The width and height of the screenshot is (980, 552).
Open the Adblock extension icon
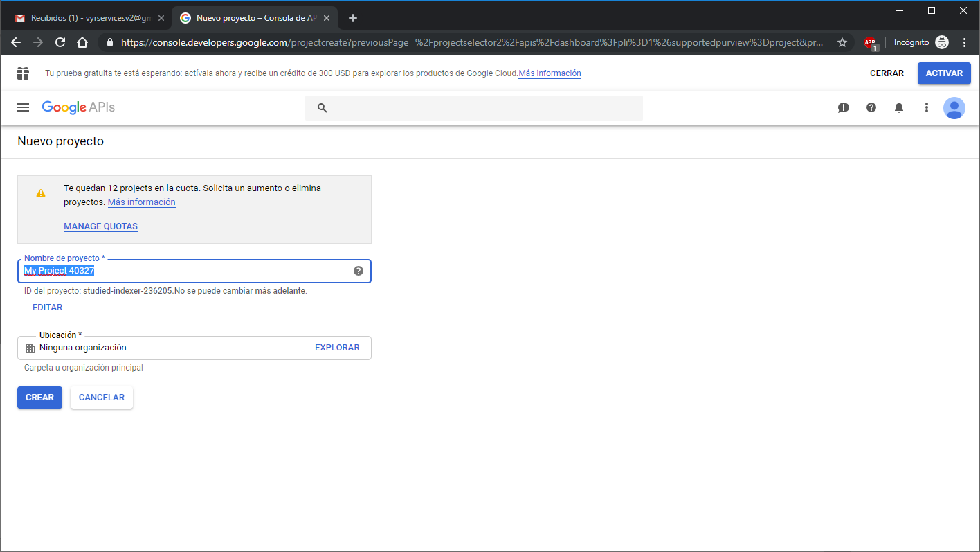[870, 42]
